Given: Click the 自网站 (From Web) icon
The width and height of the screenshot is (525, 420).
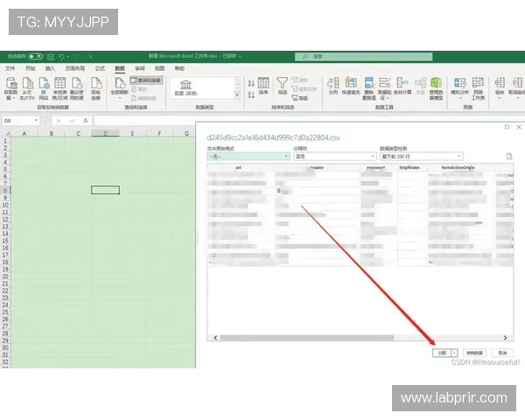Looking at the screenshot, I should click(x=43, y=86).
